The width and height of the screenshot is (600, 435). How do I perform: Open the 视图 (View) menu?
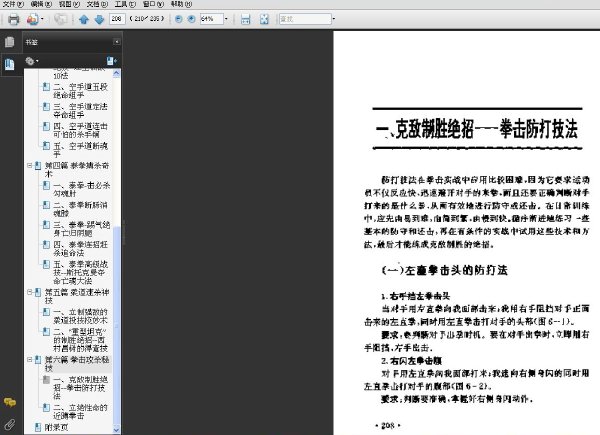tap(69, 4)
